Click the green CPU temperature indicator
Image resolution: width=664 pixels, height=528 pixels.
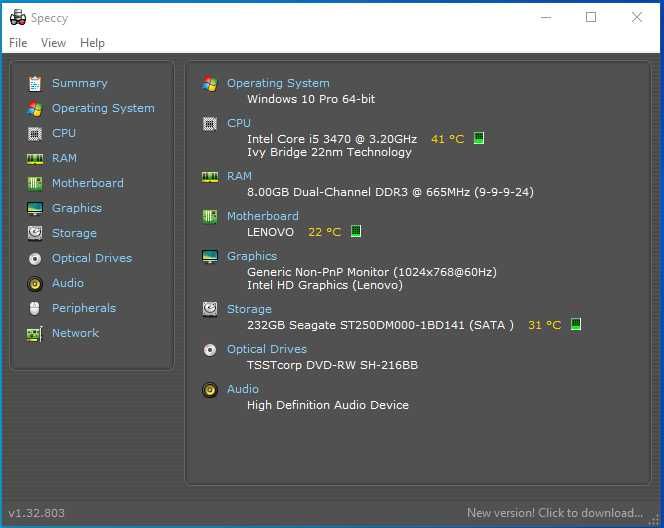point(479,138)
